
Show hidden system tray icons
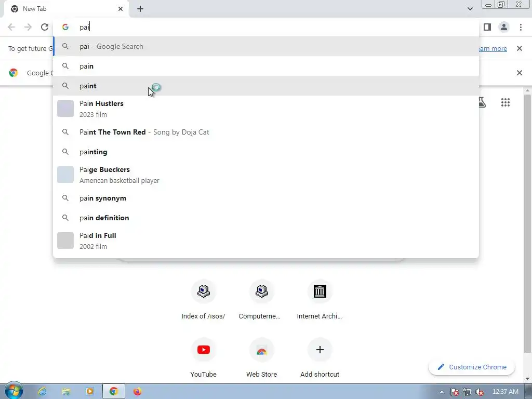pos(442,392)
